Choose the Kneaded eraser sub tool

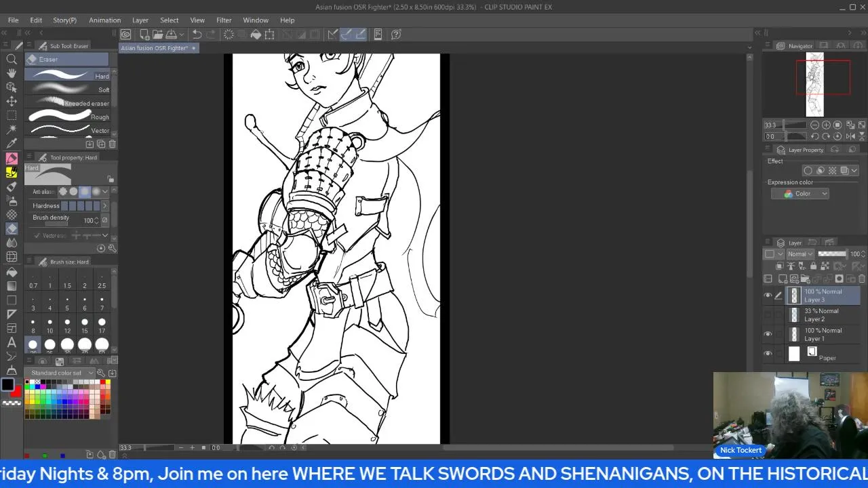pos(68,103)
